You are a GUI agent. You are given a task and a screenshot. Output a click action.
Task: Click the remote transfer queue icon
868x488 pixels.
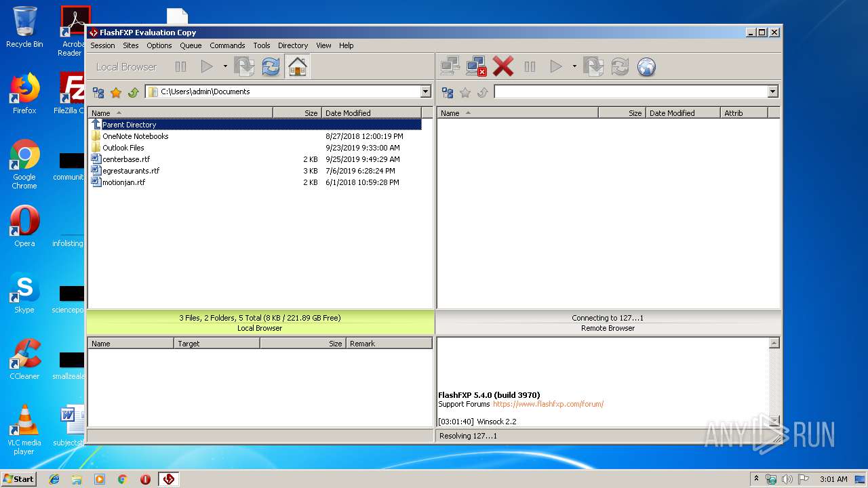click(x=593, y=66)
